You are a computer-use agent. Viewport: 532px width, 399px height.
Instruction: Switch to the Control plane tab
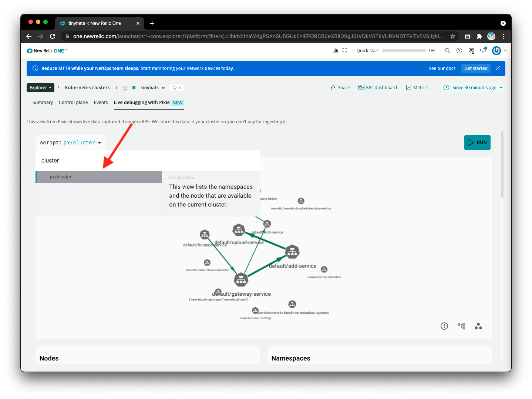pos(73,103)
